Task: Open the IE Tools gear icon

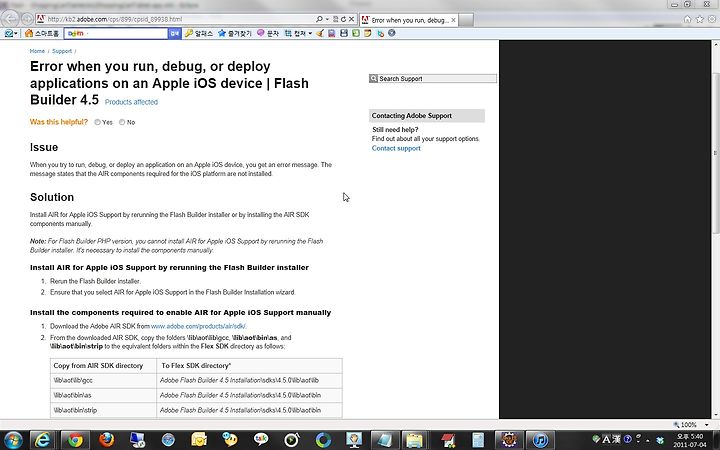Action: (x=712, y=19)
